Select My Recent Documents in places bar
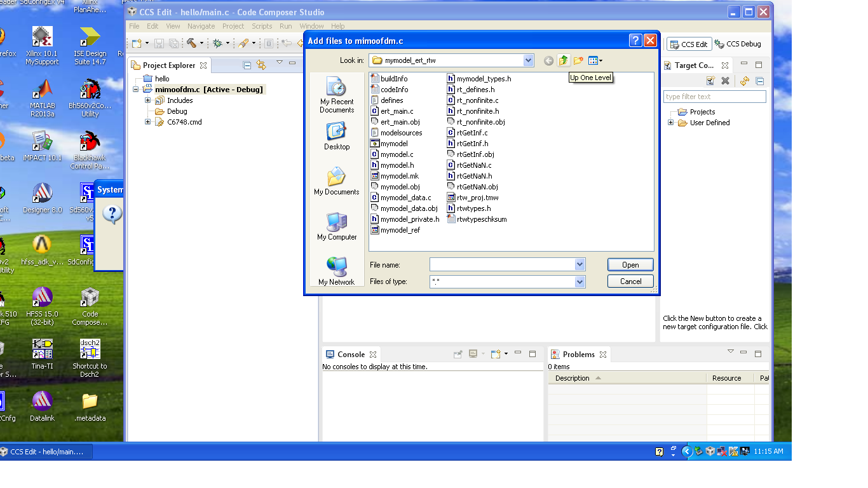868x488 pixels. pos(337,95)
